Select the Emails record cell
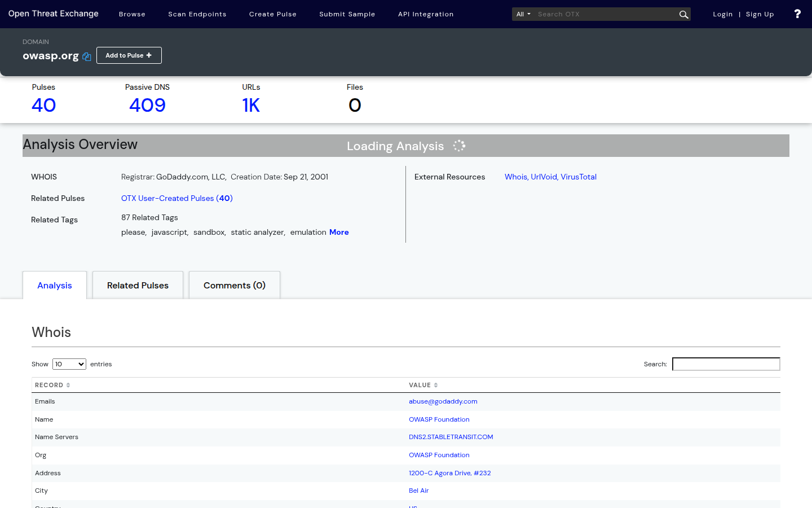The image size is (812, 508). 219,401
